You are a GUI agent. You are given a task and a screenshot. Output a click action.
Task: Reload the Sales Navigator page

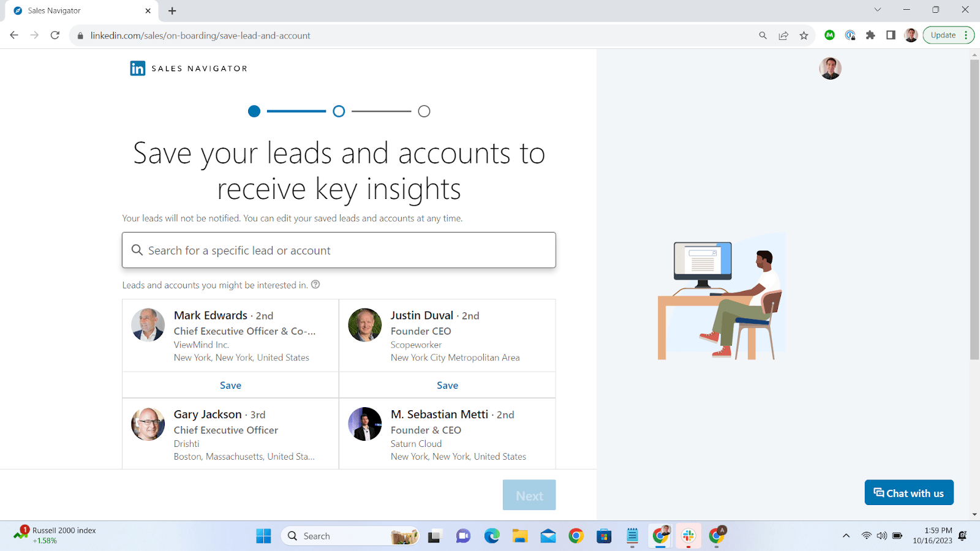click(x=55, y=36)
